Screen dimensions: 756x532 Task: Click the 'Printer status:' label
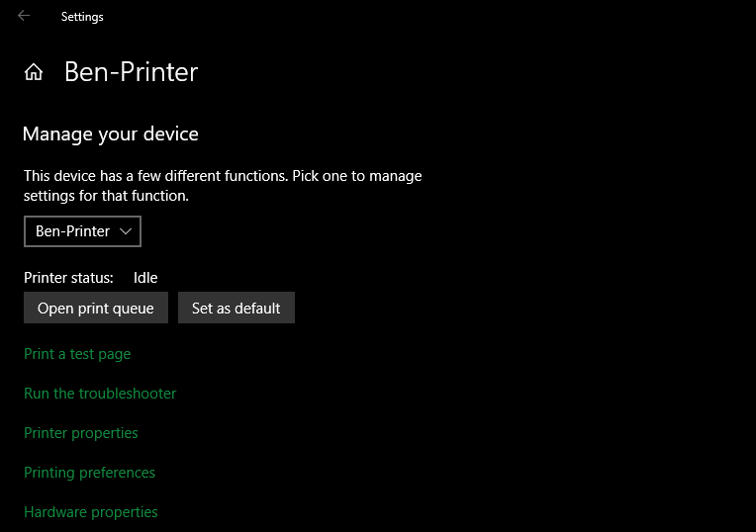click(68, 278)
